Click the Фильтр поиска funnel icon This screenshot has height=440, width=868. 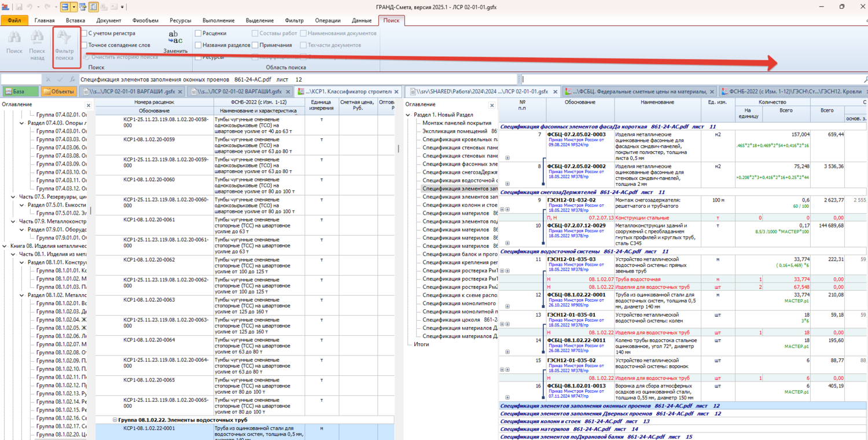64,38
